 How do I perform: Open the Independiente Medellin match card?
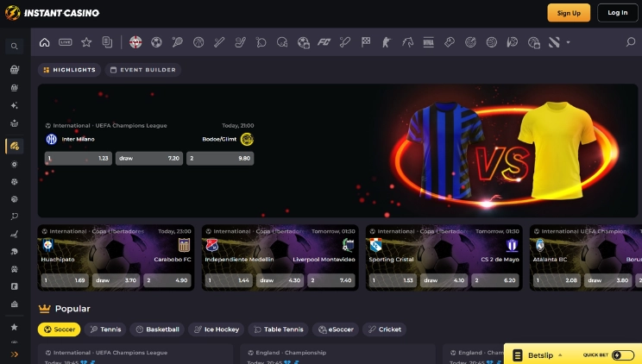coord(280,258)
